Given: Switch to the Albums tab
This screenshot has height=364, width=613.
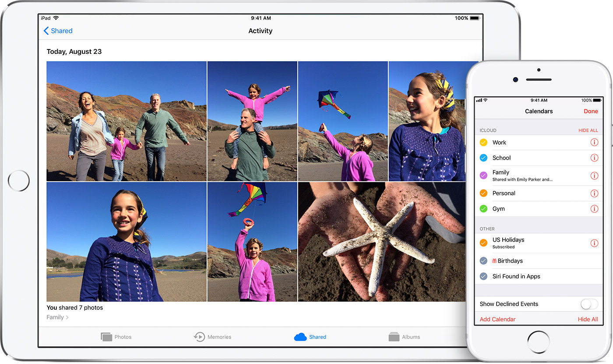Looking at the screenshot, I should [x=404, y=337].
